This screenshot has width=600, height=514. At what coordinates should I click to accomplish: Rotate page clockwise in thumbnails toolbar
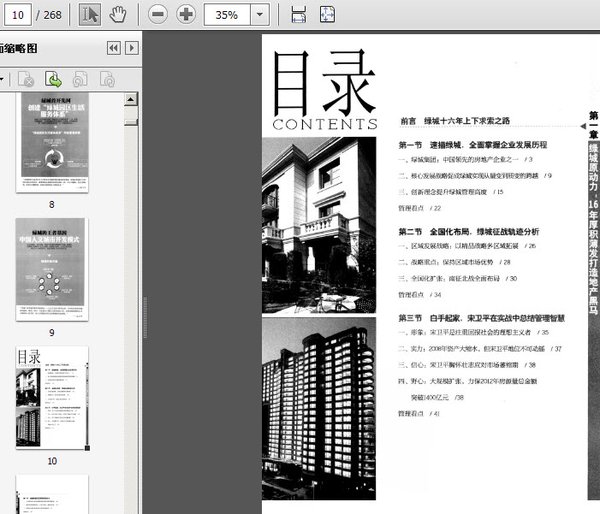coord(105,78)
